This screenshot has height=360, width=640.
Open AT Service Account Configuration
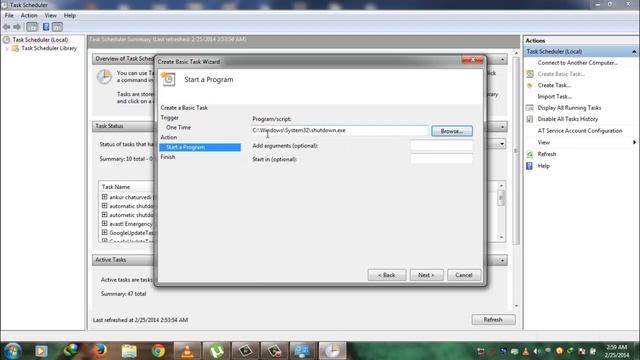pos(580,131)
